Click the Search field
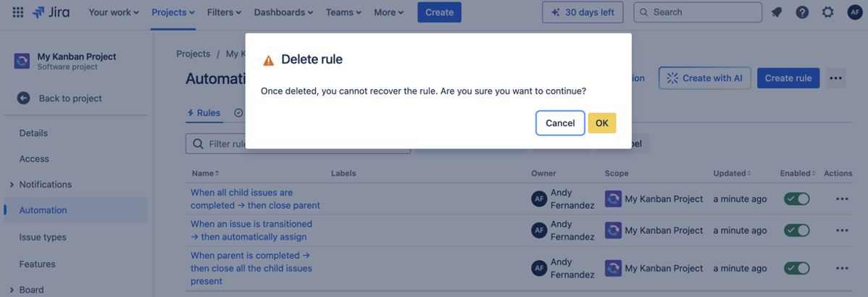The height and width of the screenshot is (297, 868). [698, 12]
